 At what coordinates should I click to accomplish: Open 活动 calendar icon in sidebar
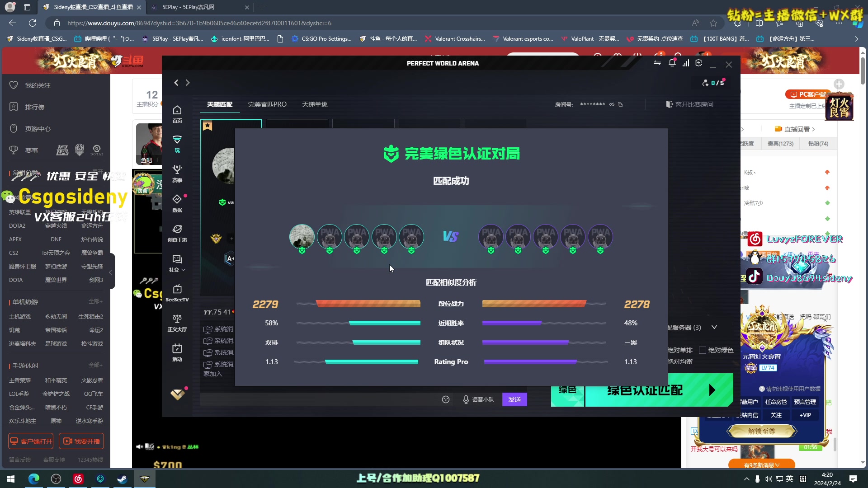tap(177, 352)
